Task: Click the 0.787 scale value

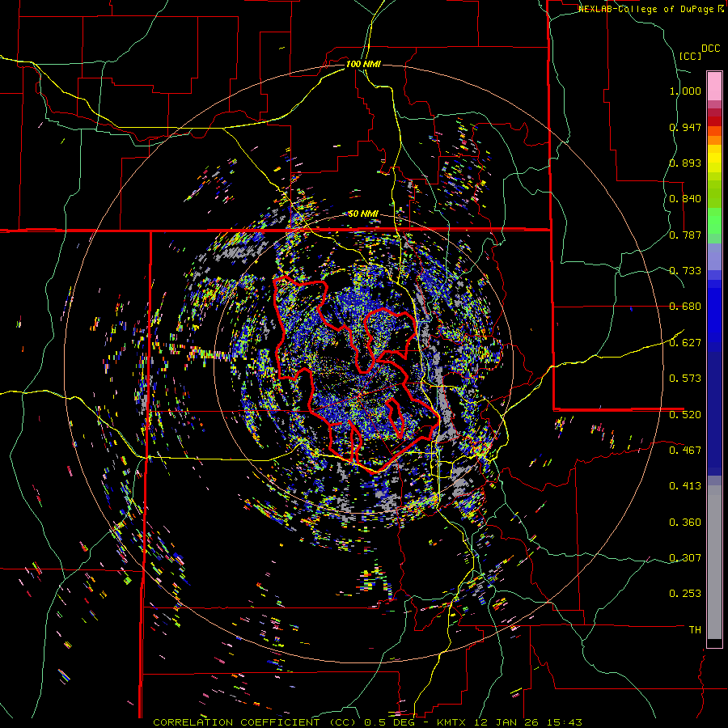Action: (685, 235)
